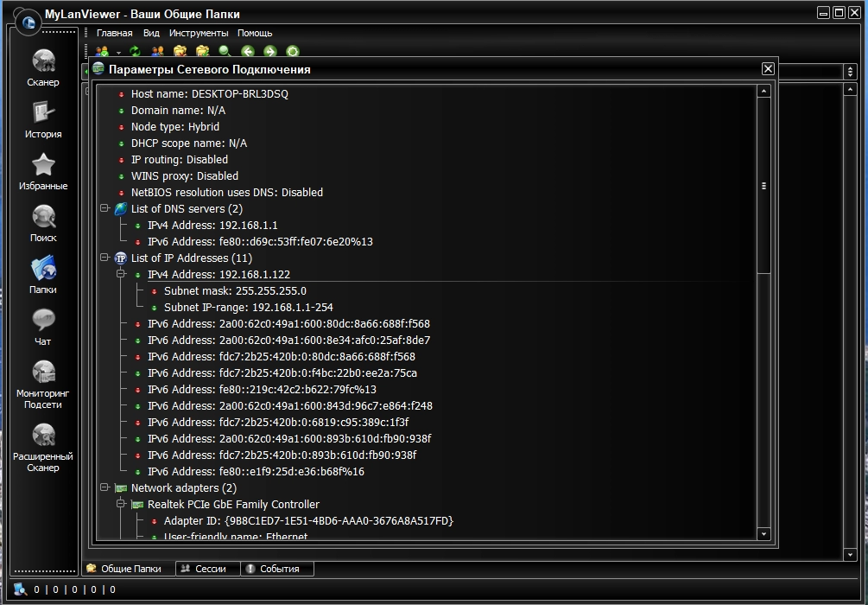868x605 pixels.
Task: Switch to the Сессии tab
Action: coord(208,569)
